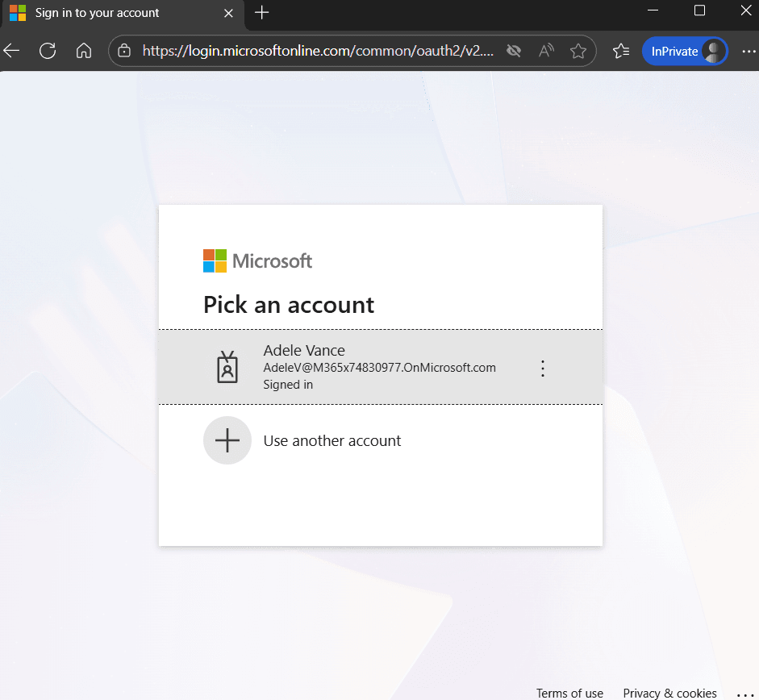
Task: Choose Use another account
Action: click(332, 441)
